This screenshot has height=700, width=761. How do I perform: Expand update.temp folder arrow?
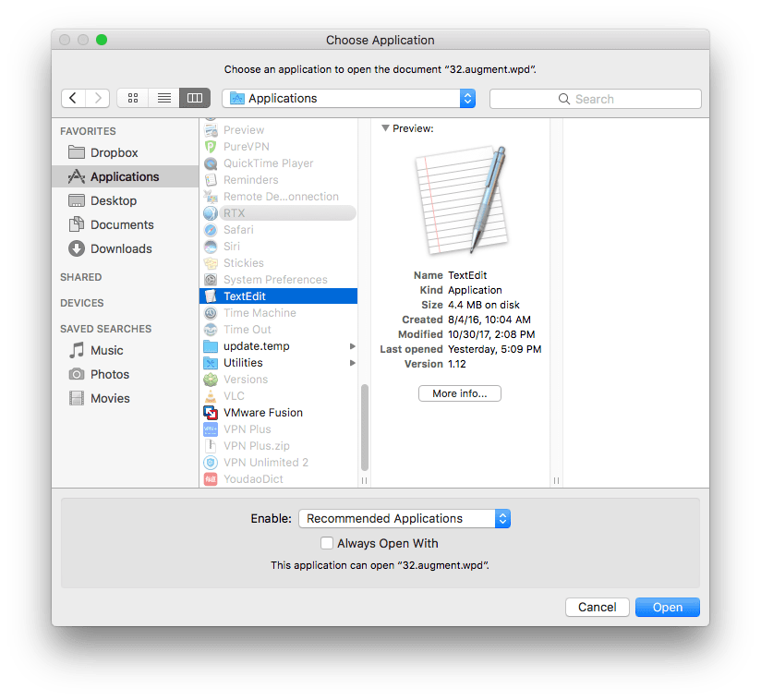click(x=353, y=346)
